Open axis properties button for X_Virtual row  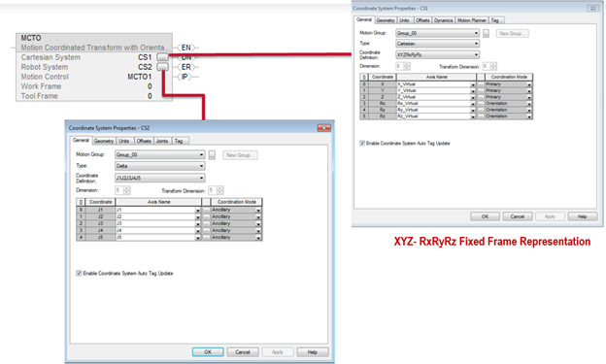481,84
